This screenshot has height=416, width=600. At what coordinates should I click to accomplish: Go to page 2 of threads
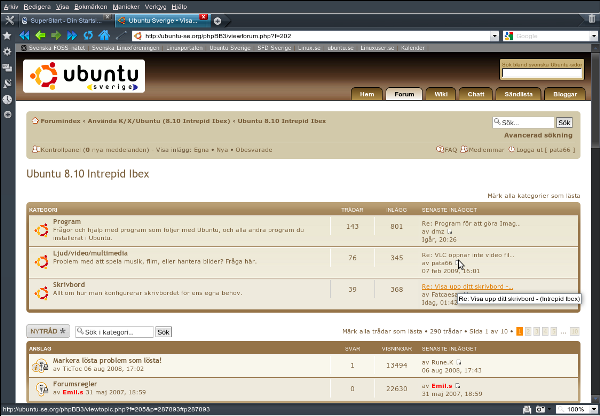(x=528, y=331)
